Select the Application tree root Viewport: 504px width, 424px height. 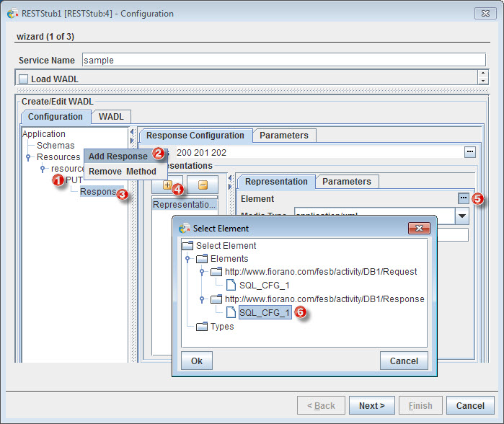click(44, 133)
